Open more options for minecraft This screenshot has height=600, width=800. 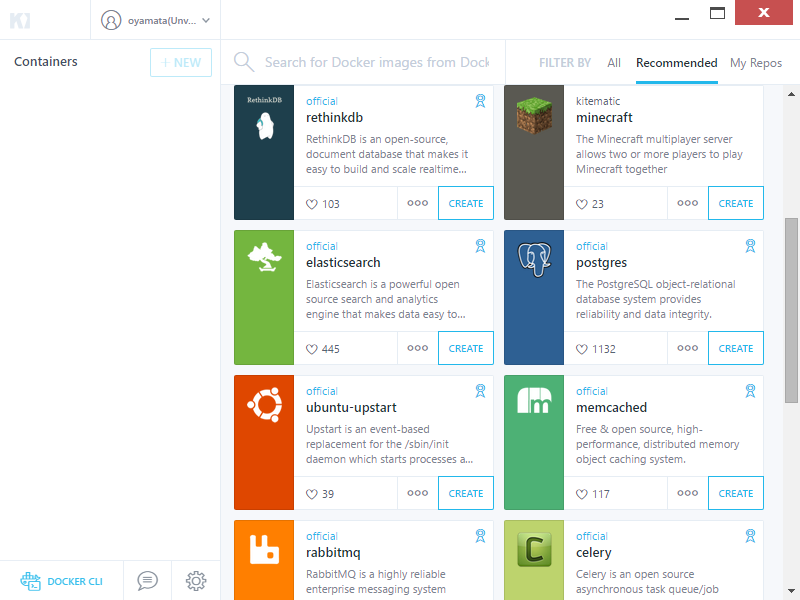coord(687,203)
